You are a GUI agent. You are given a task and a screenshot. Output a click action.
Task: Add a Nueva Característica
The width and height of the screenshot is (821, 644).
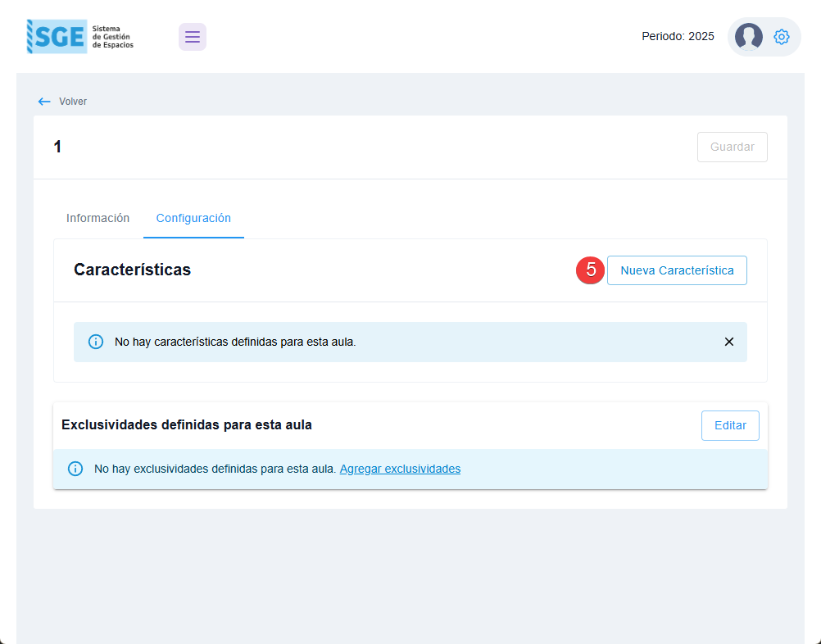tap(677, 270)
